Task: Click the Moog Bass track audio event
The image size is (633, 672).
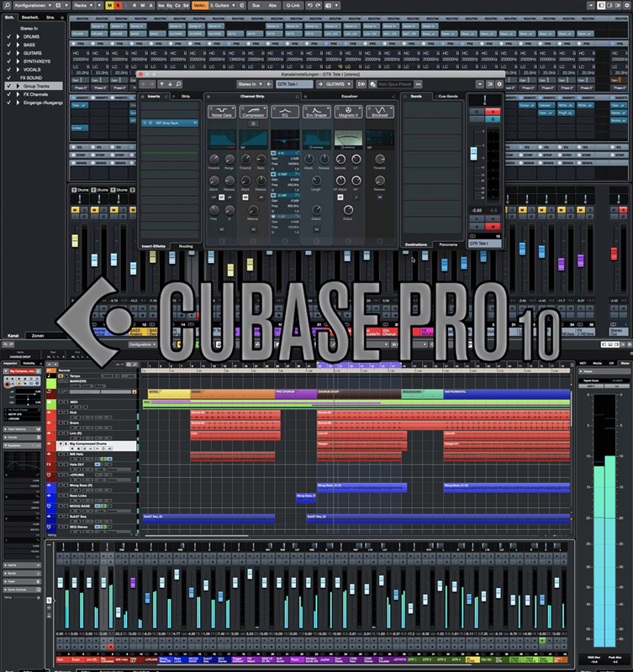Action: coord(361,488)
